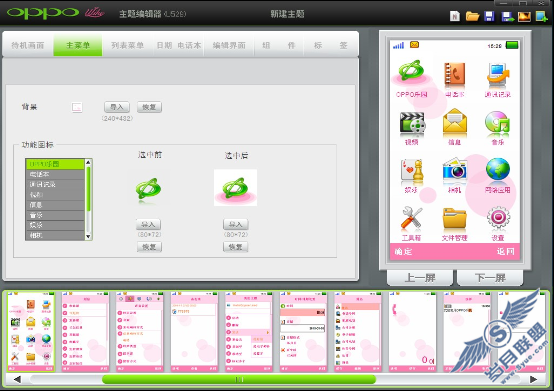This screenshot has width=554, height=391.
Task: Click the 选中后 OPPO icon image
Action: click(235, 188)
